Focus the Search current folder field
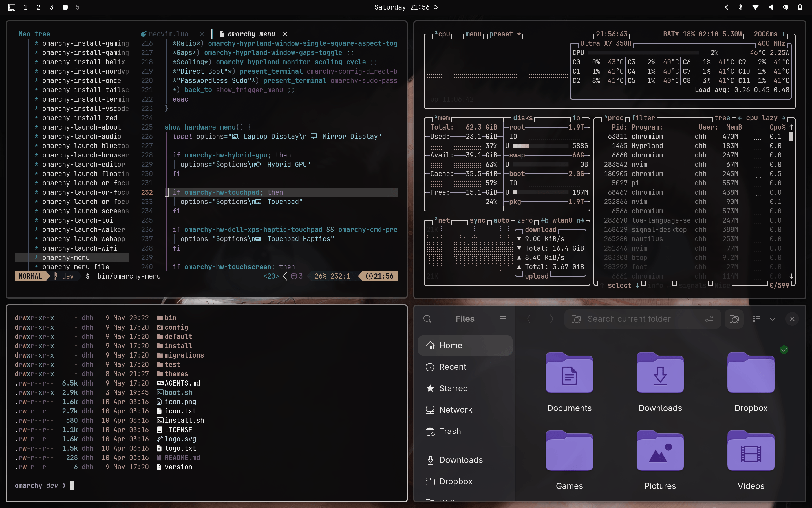The width and height of the screenshot is (812, 508). coord(643,319)
